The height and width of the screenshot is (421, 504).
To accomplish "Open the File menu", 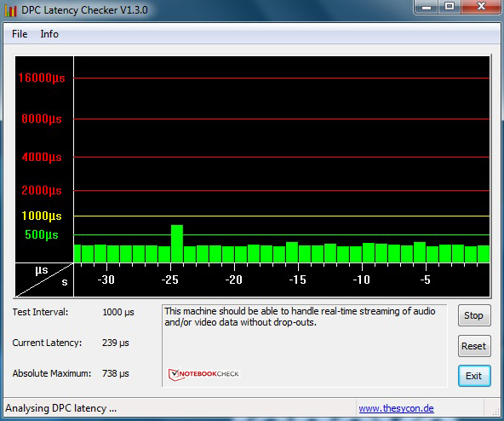I will click(x=20, y=34).
